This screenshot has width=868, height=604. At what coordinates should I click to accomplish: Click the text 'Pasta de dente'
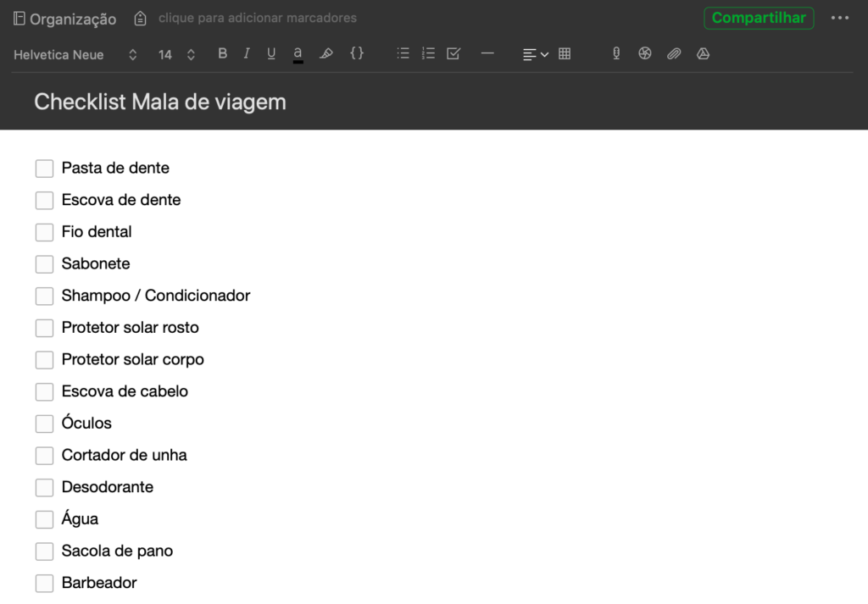click(115, 168)
